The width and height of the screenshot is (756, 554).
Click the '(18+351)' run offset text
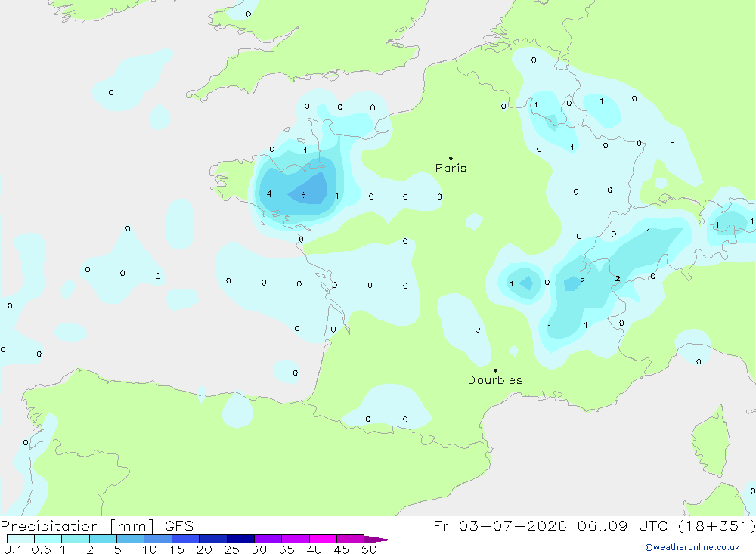pos(717,526)
